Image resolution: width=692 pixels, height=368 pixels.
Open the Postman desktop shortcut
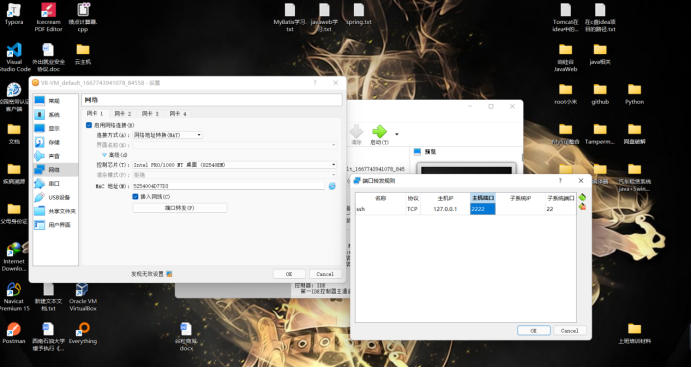tap(14, 333)
